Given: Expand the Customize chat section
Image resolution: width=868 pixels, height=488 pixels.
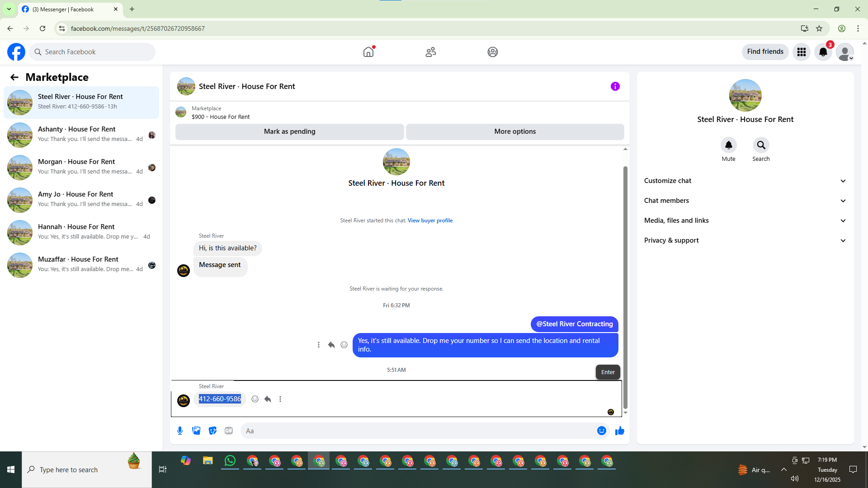Looking at the screenshot, I should pyautogui.click(x=745, y=181).
